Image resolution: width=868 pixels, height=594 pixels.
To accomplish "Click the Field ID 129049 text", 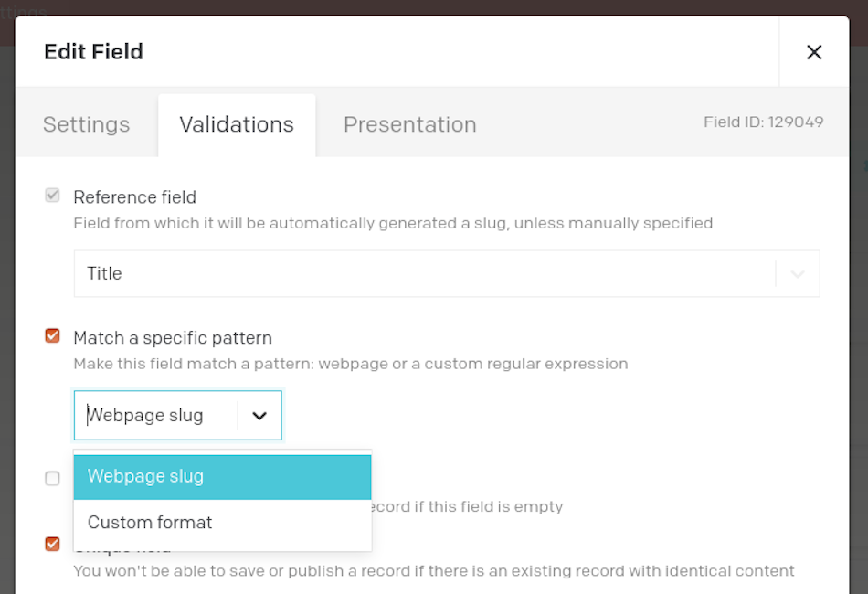I will [763, 122].
